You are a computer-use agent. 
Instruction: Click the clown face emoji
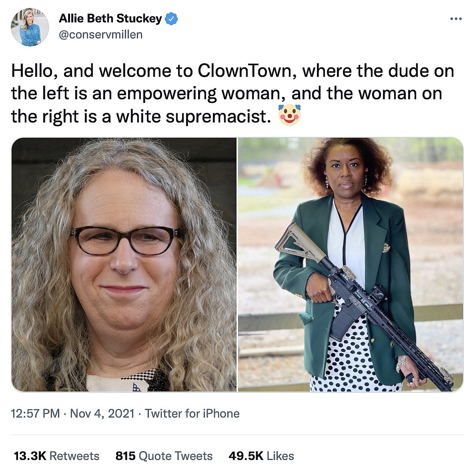[x=290, y=115]
